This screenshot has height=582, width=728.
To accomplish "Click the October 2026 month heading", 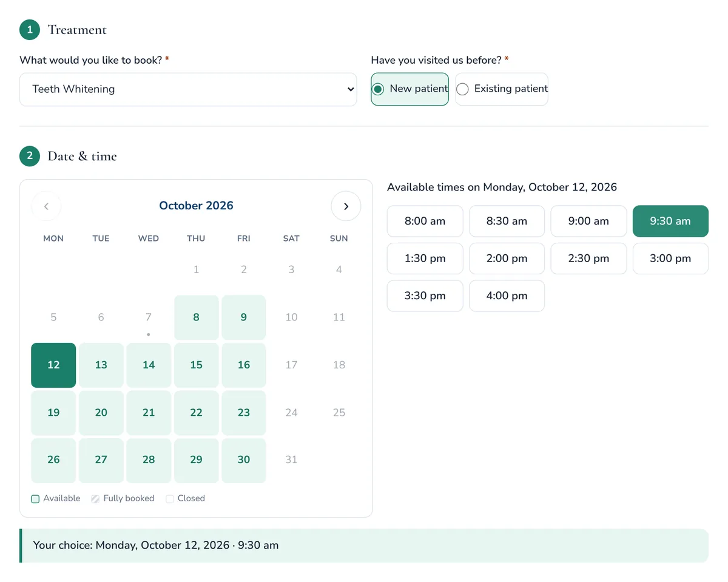I will [196, 206].
